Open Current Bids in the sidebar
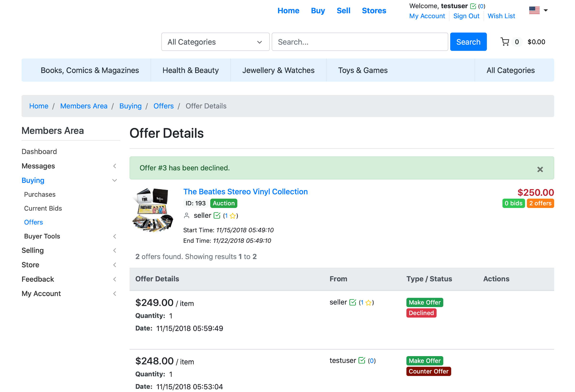The image size is (575, 392). [43, 208]
